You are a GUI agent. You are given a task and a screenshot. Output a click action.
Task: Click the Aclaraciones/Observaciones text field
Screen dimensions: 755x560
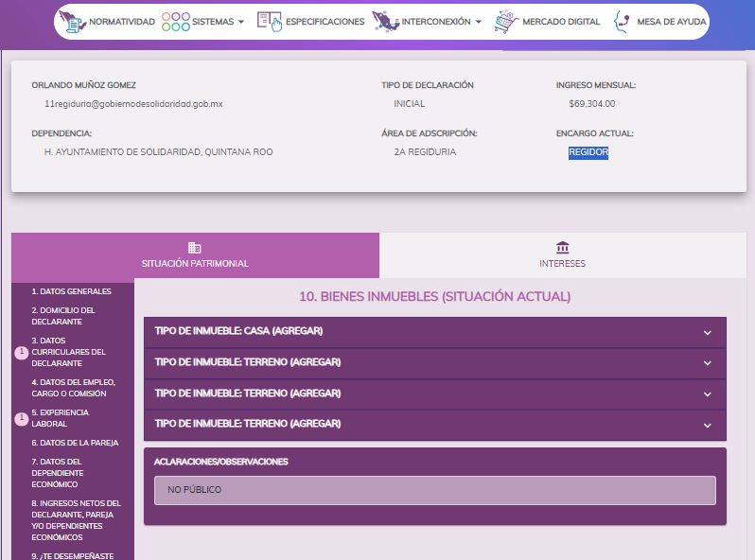click(434, 490)
